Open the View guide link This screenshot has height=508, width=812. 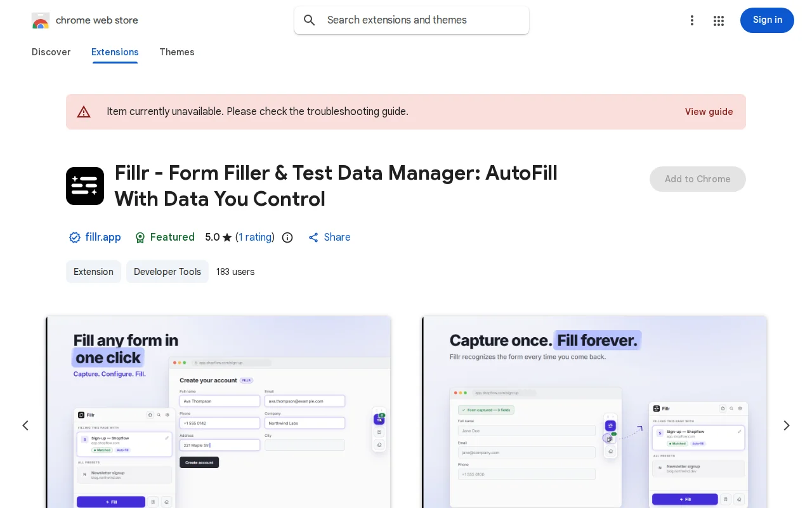pos(709,112)
